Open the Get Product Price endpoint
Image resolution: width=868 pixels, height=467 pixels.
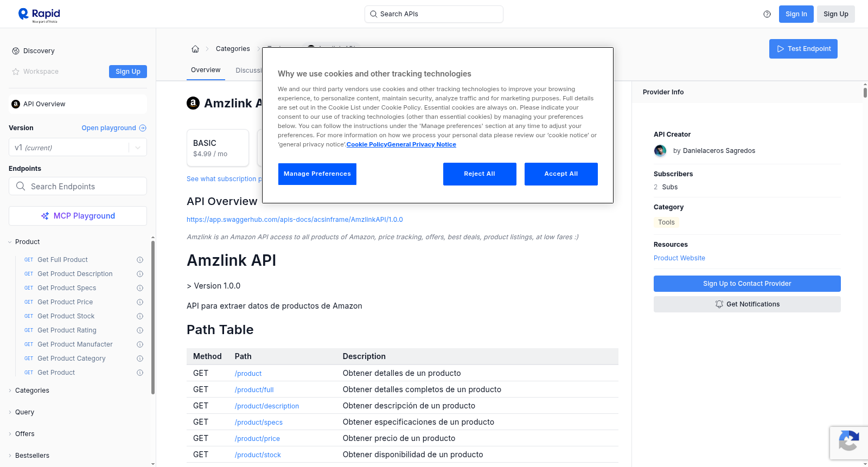pos(65,302)
